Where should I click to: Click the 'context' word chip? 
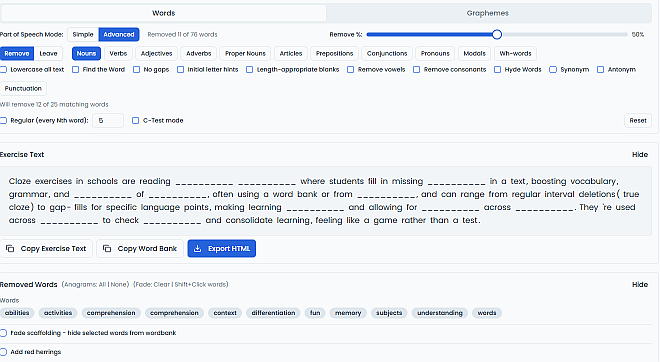(x=225, y=313)
